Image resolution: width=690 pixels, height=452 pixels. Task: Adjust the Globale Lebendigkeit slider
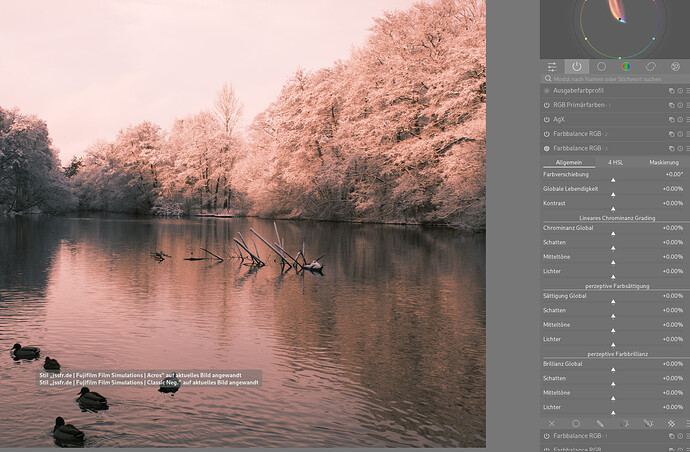coord(613,194)
